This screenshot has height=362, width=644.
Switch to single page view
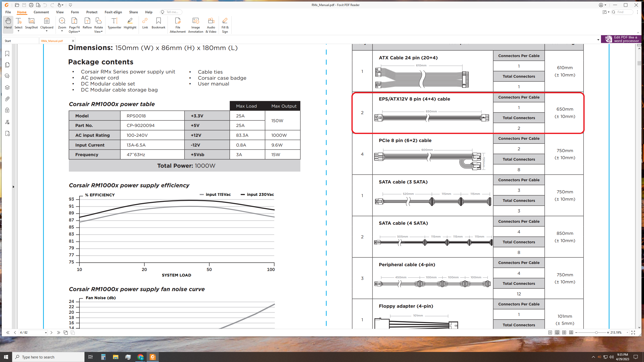point(550,332)
